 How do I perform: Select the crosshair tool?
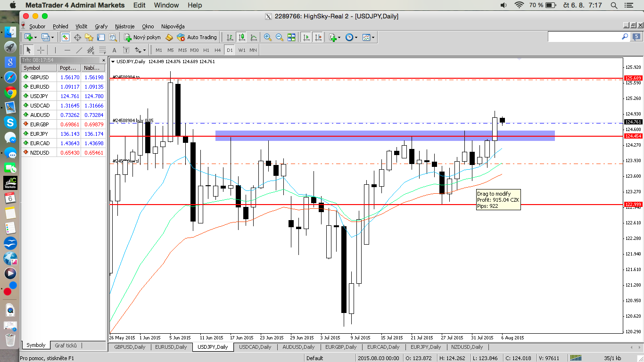click(41, 50)
